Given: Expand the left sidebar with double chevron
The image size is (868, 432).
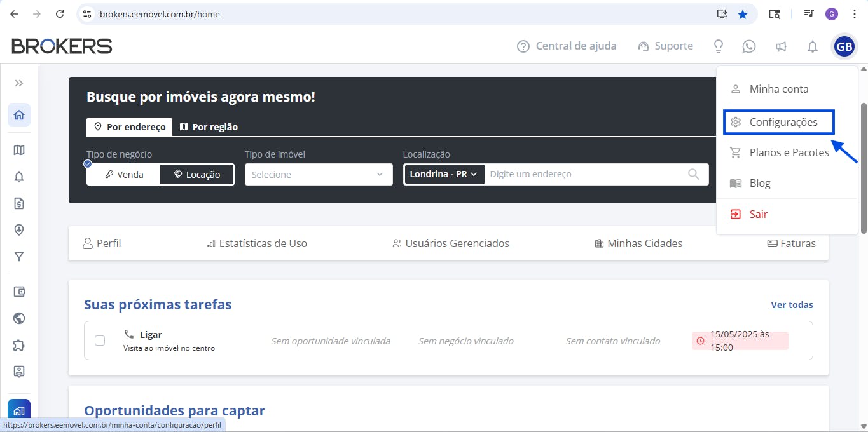Looking at the screenshot, I should (19, 83).
